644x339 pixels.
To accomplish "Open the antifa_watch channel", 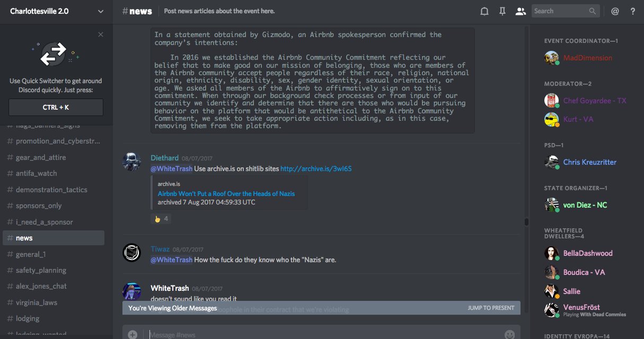I will pos(36,173).
